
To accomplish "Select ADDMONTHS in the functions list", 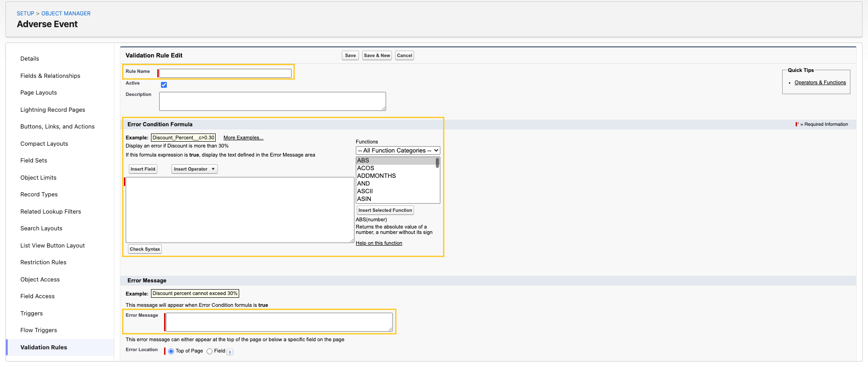I will [x=396, y=176].
